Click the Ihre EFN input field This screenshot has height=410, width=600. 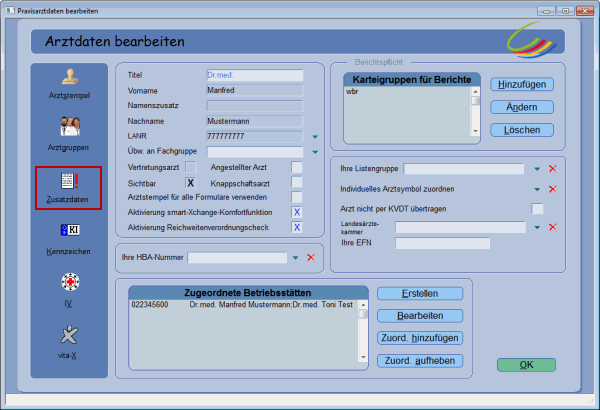click(442, 243)
